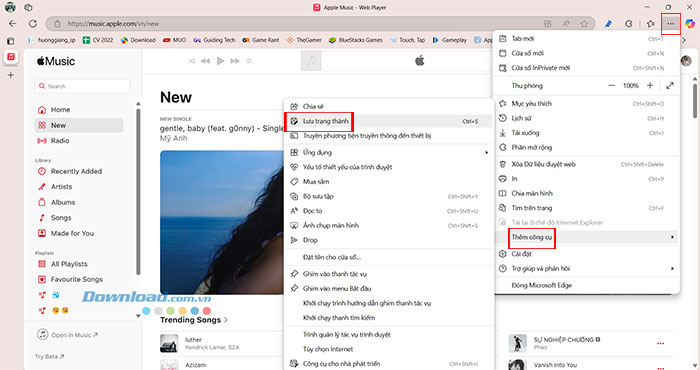Viewport: 700px width, 370px height.
Task: Open Home in the Music sidebar
Action: click(x=79, y=110)
